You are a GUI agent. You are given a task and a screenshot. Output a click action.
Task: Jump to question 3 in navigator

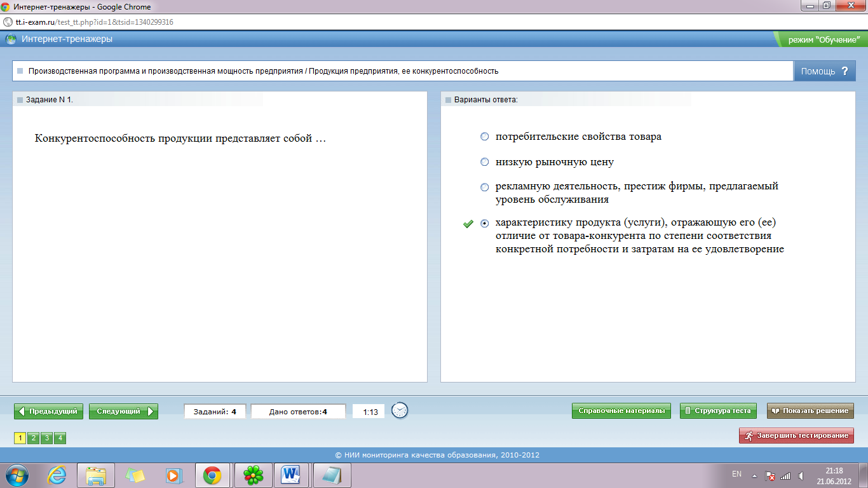46,438
